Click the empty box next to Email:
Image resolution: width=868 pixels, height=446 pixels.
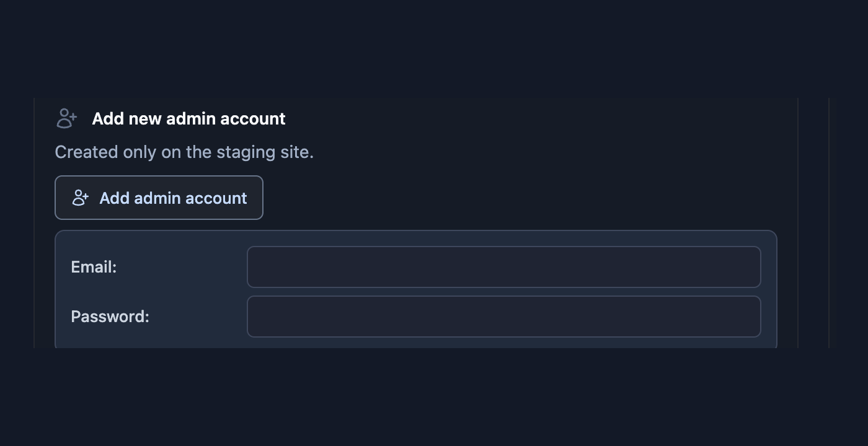coord(503,267)
